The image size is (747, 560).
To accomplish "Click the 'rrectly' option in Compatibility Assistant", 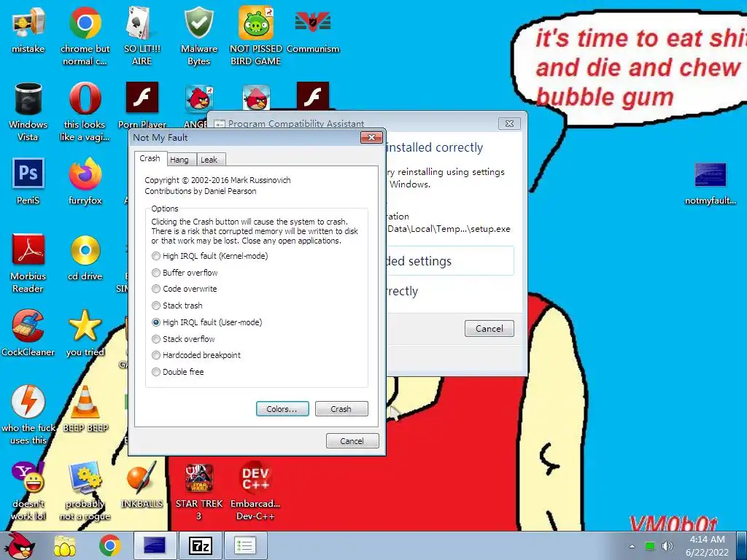I will pyautogui.click(x=403, y=291).
